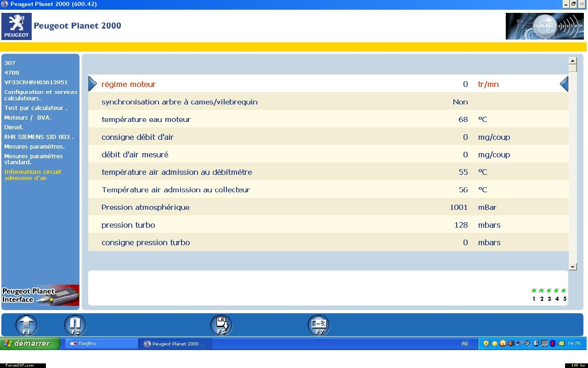Select the consigne débit d'air row
This screenshot has width=588, height=368.
328,137
